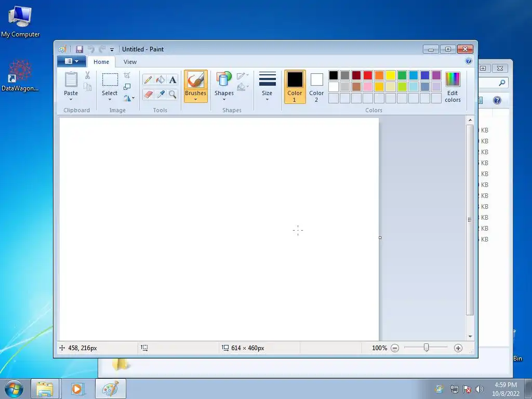Screen dimensions: 532x399
Task: Click the Paint Help question mark icon
Action: (x=469, y=61)
